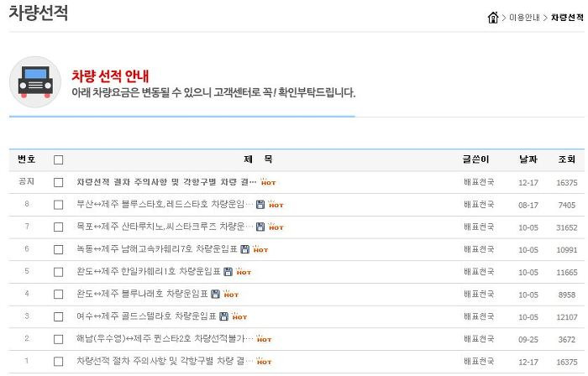Screen dimensions: 588x376
Task: Click view count 8958
Action: click(567, 295)
